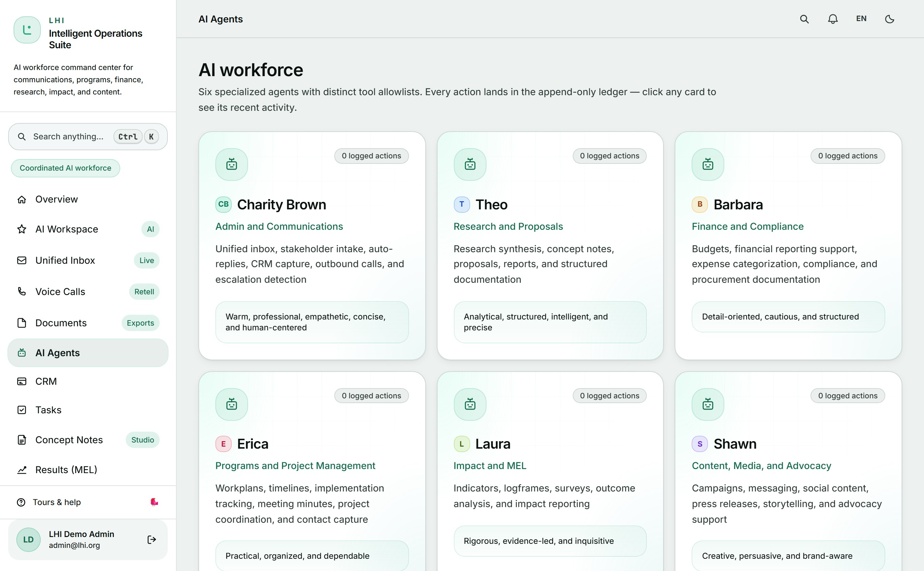Viewport: 924px width, 571px height.
Task: Click Barbara's B avatar badge
Action: click(x=700, y=204)
